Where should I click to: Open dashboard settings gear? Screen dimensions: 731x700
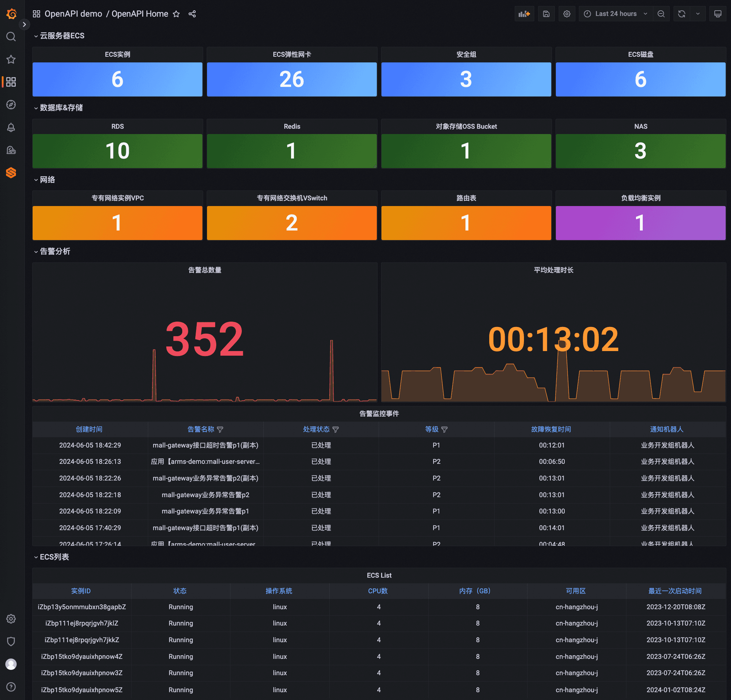point(567,14)
